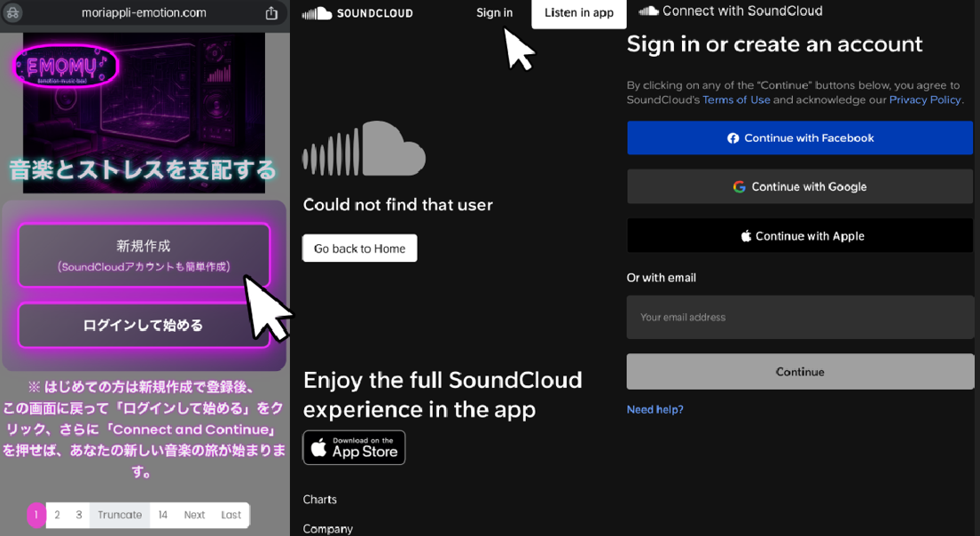Go to pagination page 2

[x=57, y=515]
